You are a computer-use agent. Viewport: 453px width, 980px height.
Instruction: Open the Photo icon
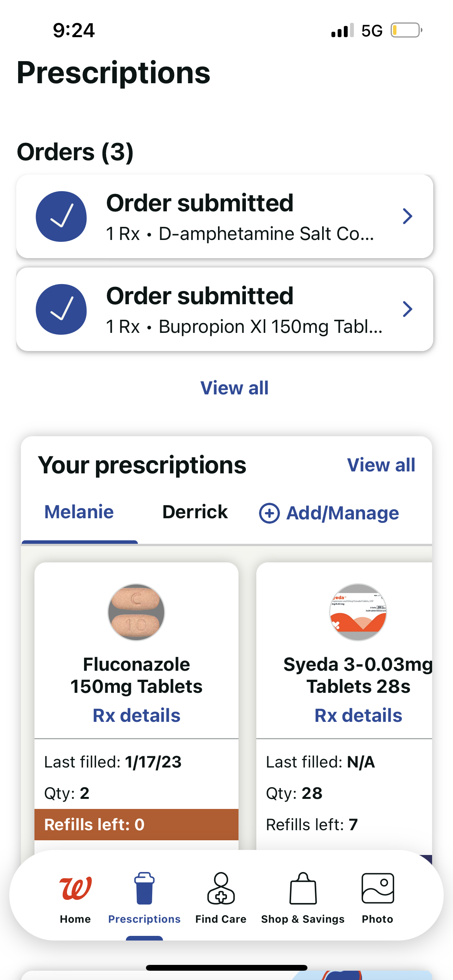(377, 889)
